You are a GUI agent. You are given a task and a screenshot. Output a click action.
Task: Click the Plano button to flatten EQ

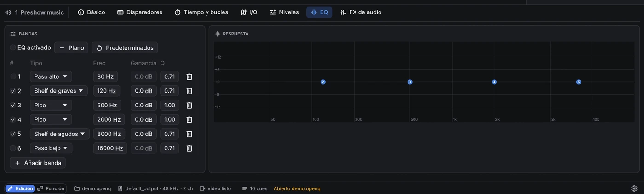pos(71,47)
